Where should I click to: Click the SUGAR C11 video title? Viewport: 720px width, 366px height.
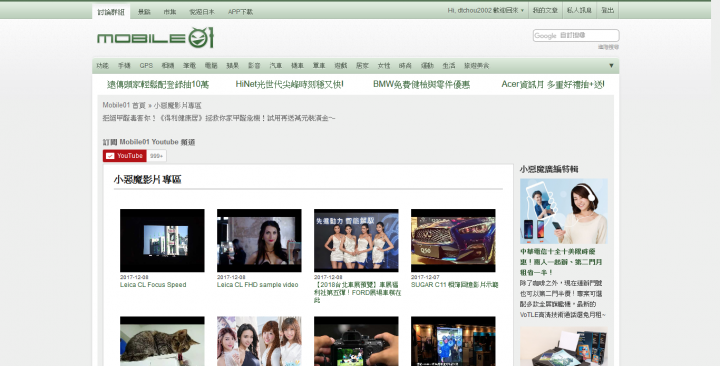(x=455, y=285)
